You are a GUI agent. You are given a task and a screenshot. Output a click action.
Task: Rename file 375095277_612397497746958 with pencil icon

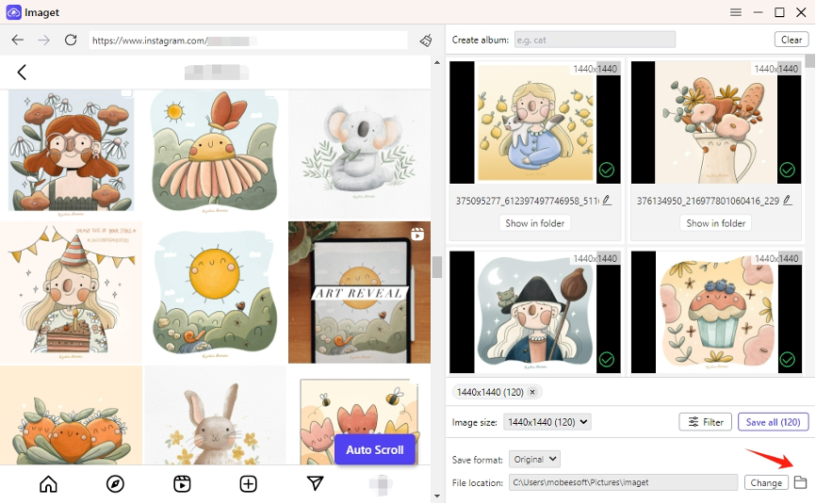pyautogui.click(x=607, y=201)
